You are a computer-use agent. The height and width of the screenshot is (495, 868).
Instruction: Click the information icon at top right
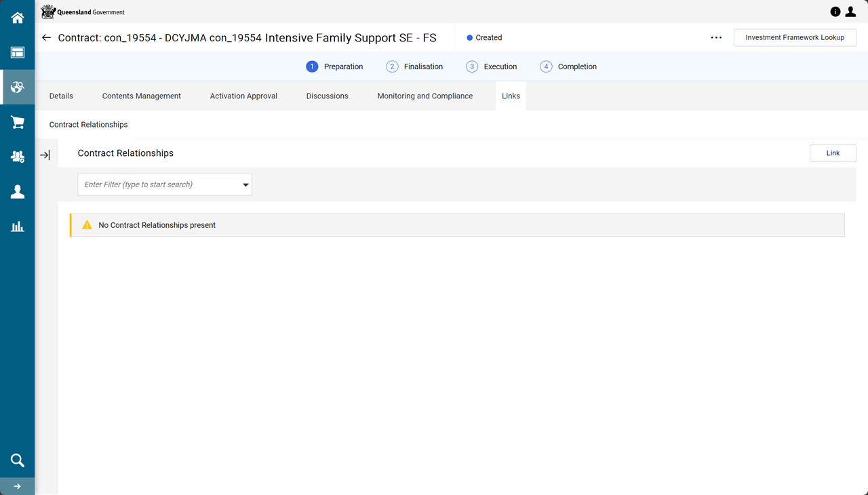point(835,12)
